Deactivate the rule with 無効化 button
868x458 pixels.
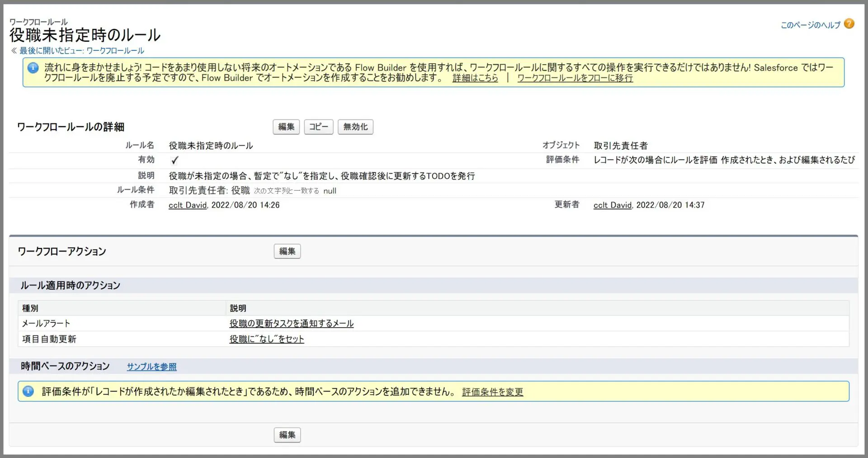355,127
